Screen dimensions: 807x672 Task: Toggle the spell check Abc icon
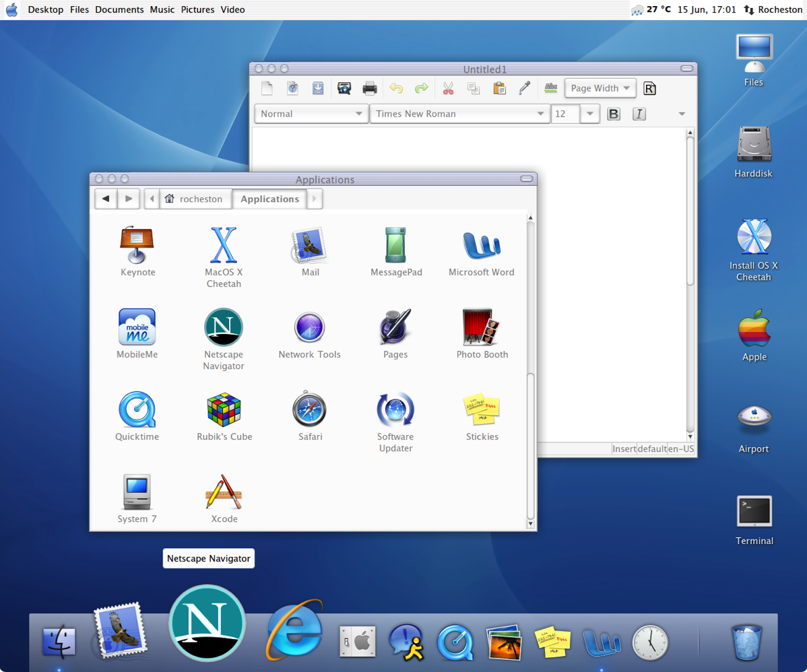point(551,88)
